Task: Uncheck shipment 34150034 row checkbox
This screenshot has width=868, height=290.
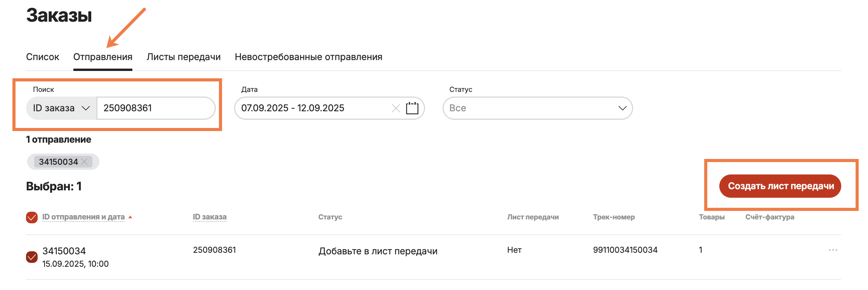Action: click(x=32, y=257)
